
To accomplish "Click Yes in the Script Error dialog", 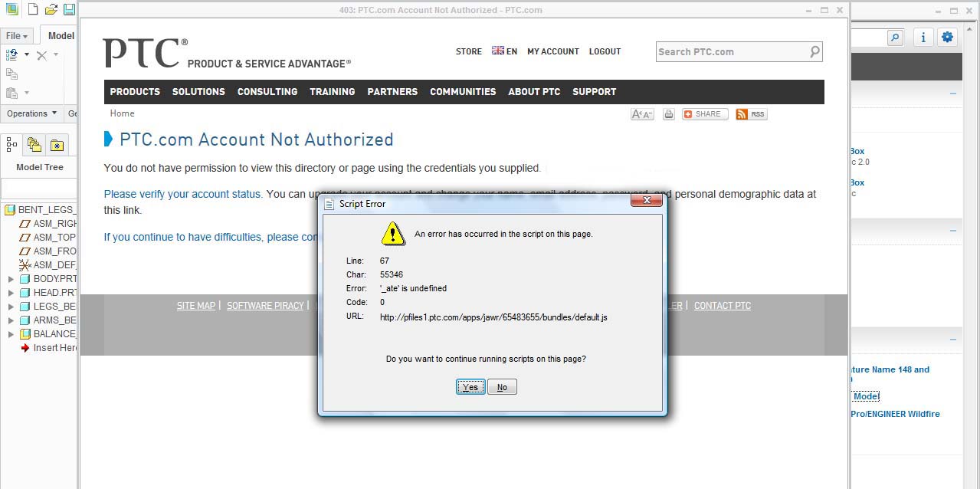I will pos(470,387).
